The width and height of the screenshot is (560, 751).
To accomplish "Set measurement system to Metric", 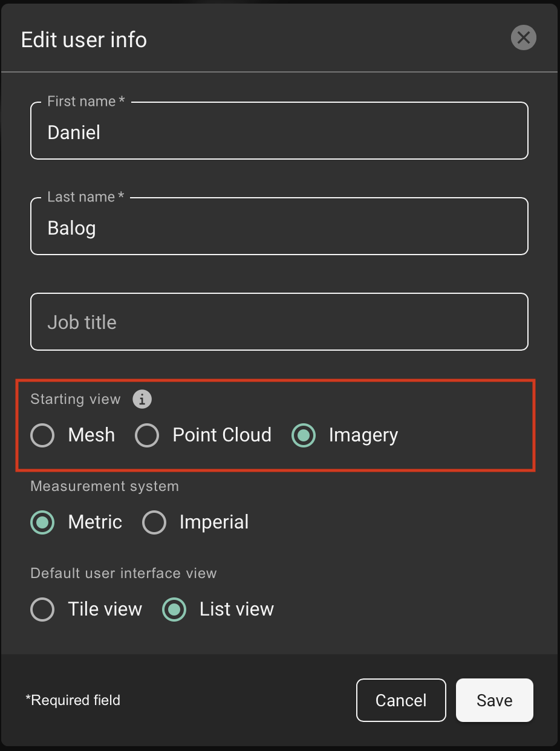I will [43, 522].
